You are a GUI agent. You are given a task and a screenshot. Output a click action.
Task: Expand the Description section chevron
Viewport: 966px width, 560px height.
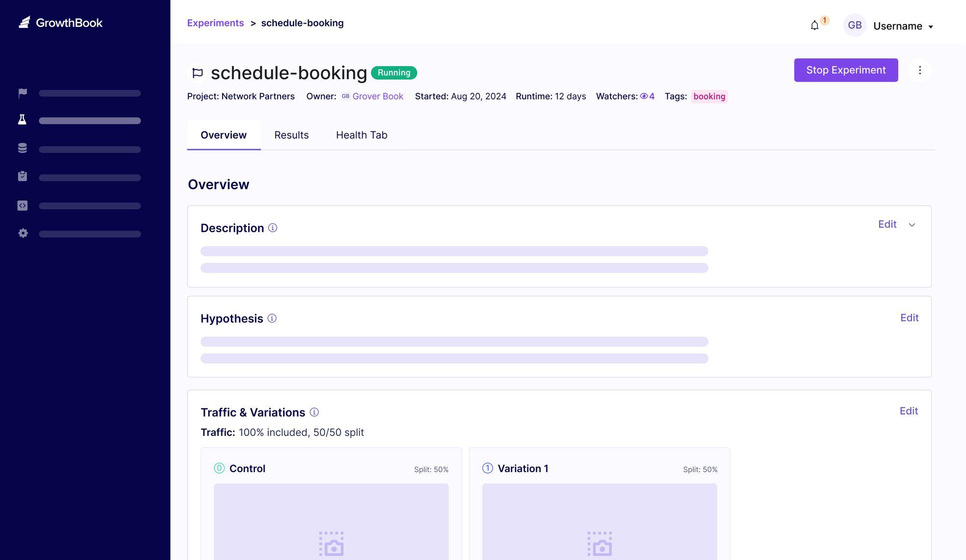pos(912,224)
